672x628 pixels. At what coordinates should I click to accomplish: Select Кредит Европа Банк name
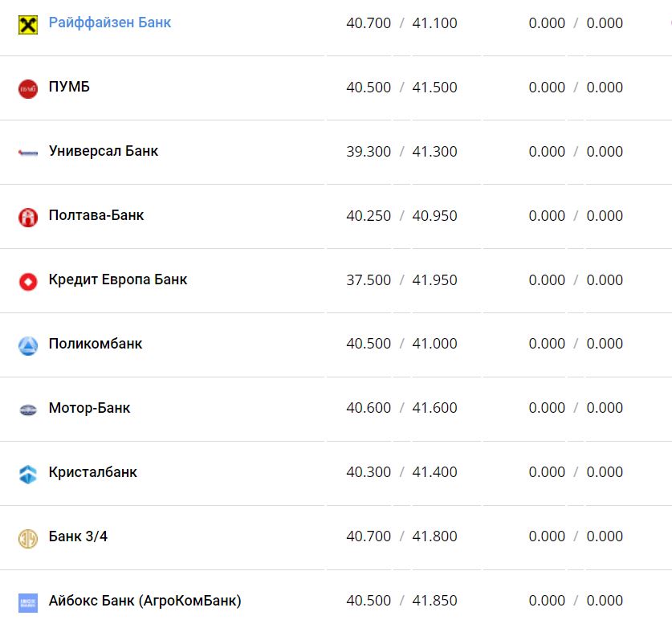point(118,279)
